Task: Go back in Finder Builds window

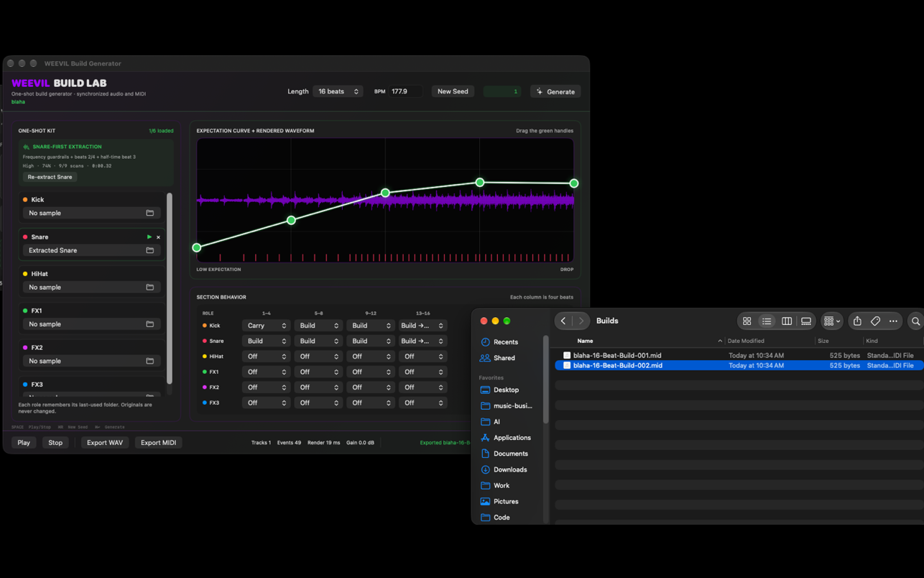Action: click(563, 321)
